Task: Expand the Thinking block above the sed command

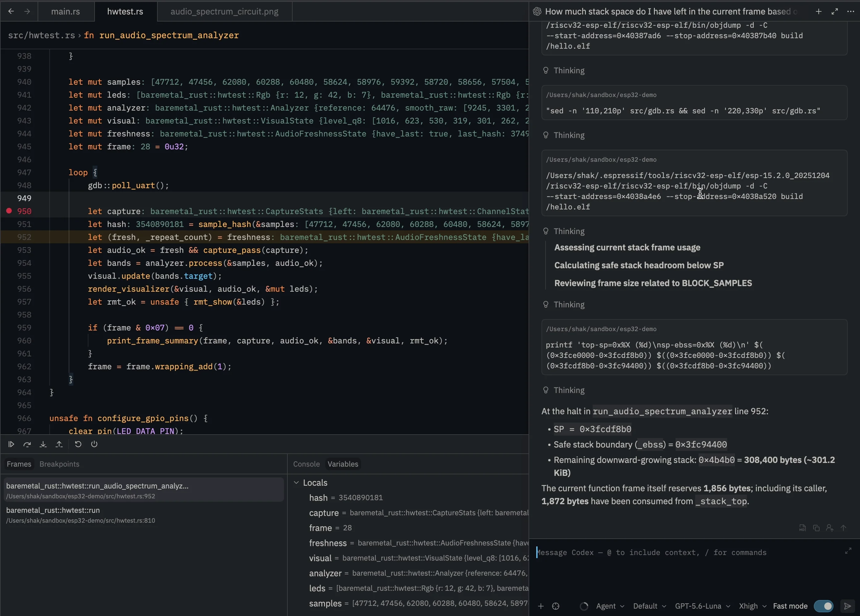Action: point(564,71)
